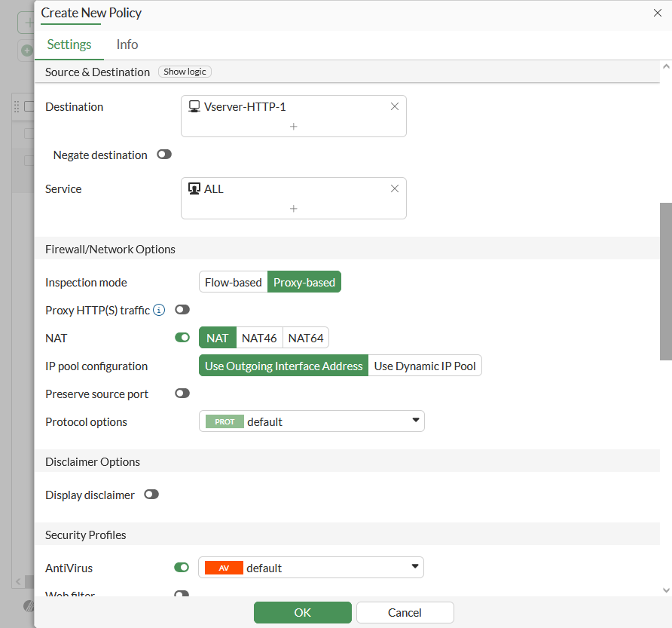Close the Create New Policy dialog
672x628 pixels.
click(657, 12)
